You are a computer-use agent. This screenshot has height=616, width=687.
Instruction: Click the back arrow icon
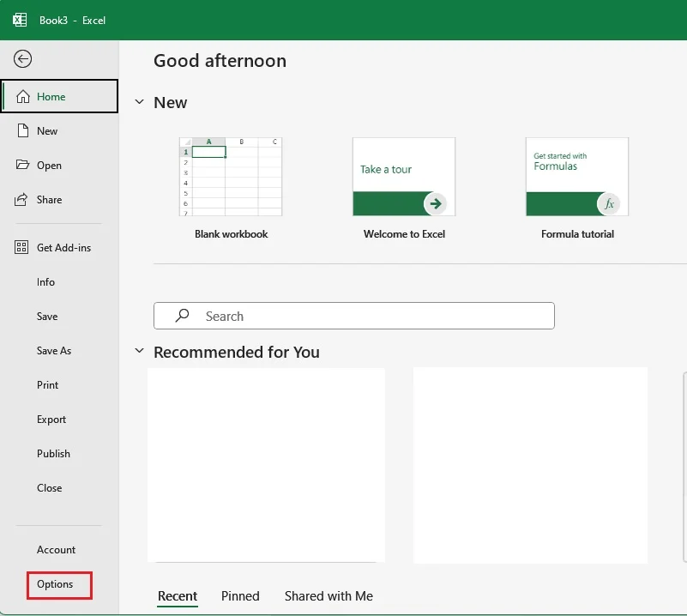[x=23, y=58]
